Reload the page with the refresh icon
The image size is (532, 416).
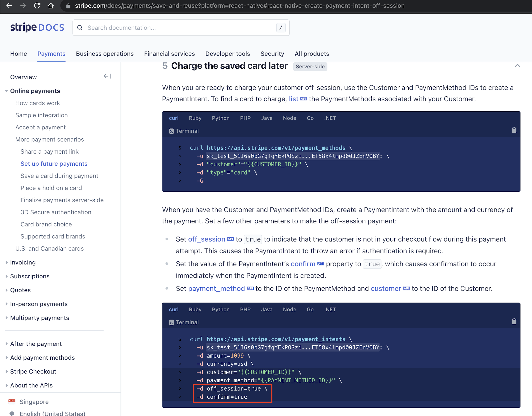click(x=37, y=5)
